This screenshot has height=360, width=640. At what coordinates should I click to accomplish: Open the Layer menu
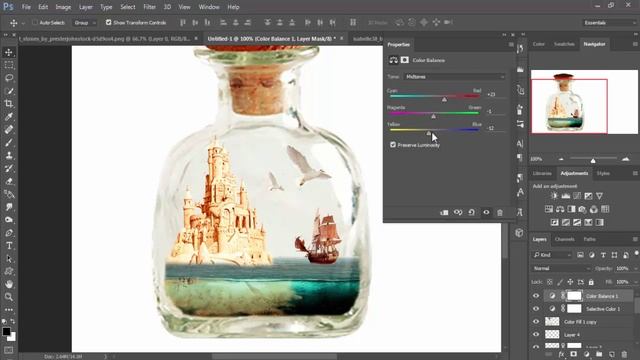tap(85, 7)
